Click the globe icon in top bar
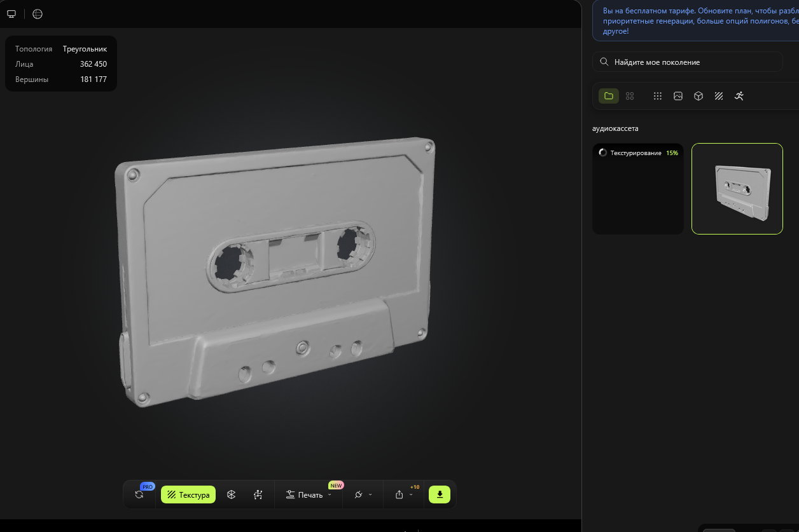Screen dimensions: 799x532 38,14
